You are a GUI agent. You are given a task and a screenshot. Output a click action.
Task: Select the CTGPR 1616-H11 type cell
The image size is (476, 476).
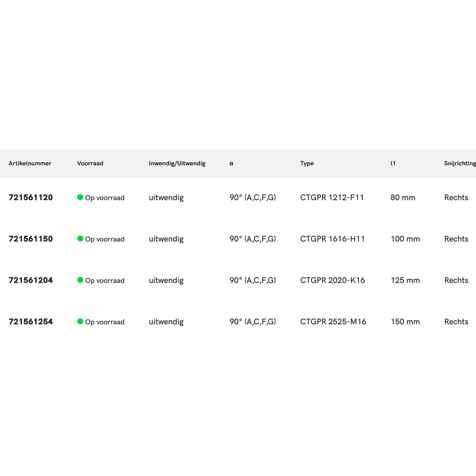tap(332, 239)
